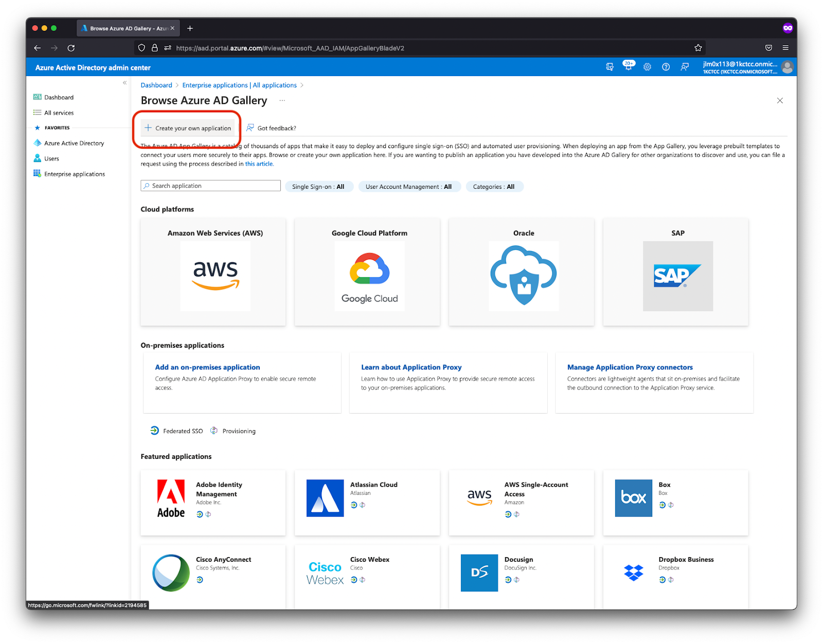Bookmark page with star icon

coord(698,48)
